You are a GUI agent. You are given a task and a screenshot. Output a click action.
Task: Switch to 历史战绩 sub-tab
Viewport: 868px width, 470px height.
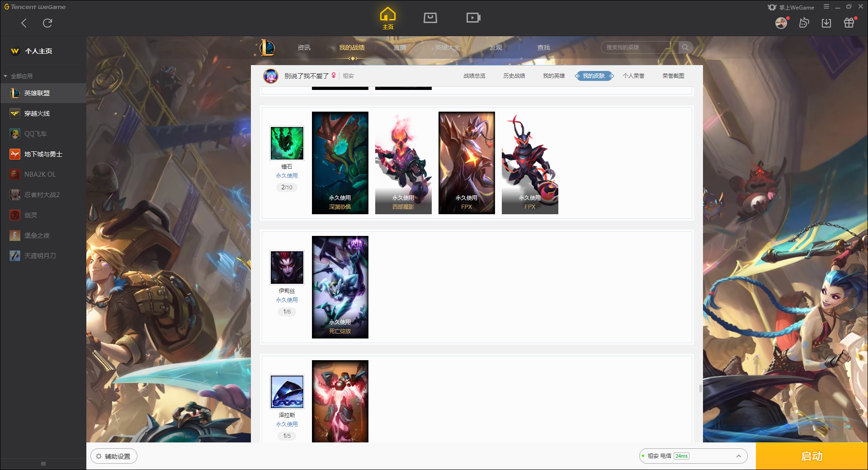[x=514, y=76]
